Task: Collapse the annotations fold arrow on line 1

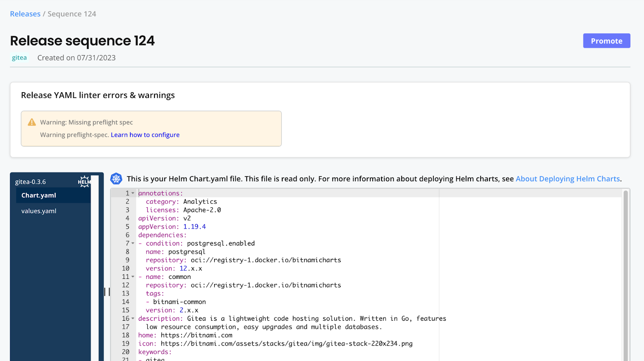Action: point(133,193)
